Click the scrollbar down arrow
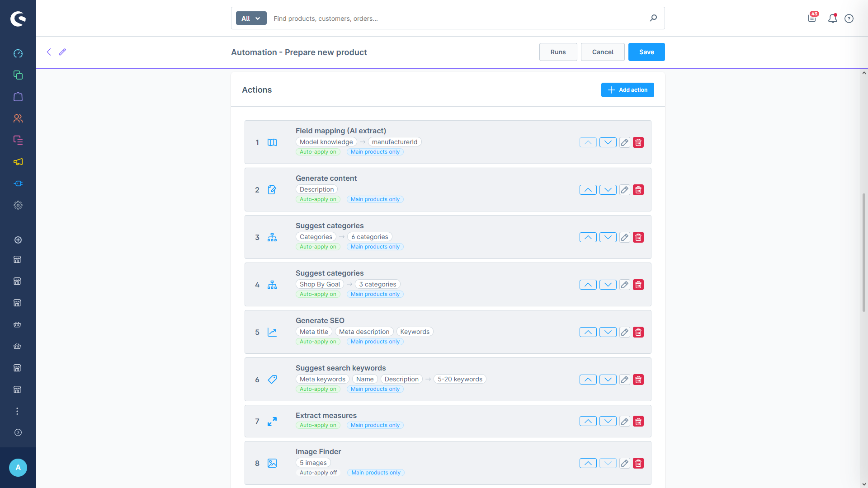This screenshot has width=868, height=488. [x=864, y=484]
